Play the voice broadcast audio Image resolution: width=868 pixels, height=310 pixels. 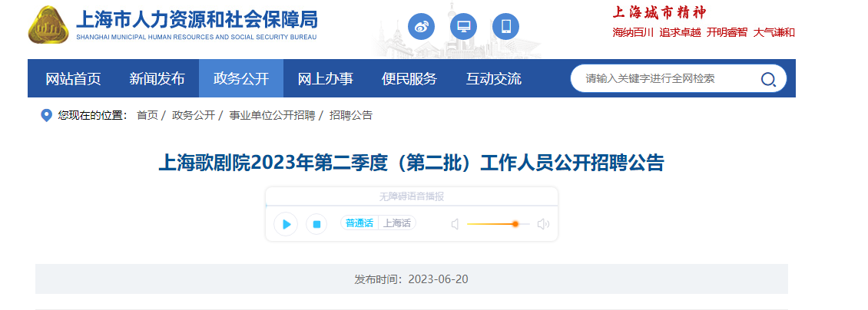point(287,224)
